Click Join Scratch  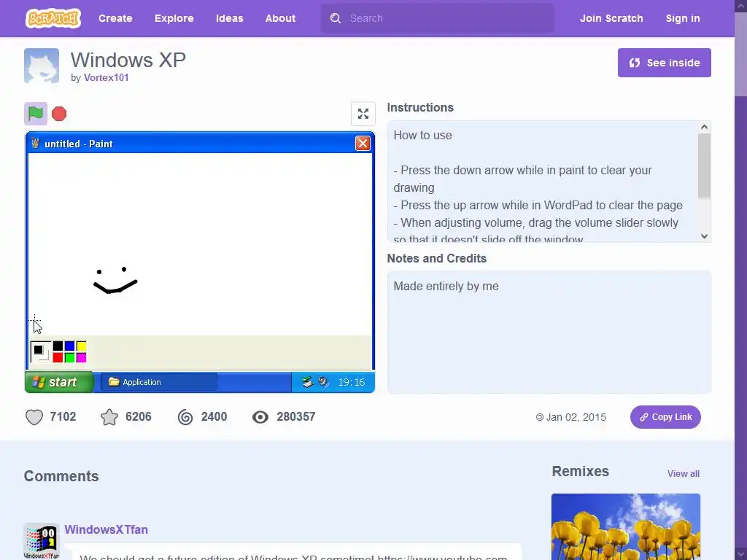click(611, 18)
